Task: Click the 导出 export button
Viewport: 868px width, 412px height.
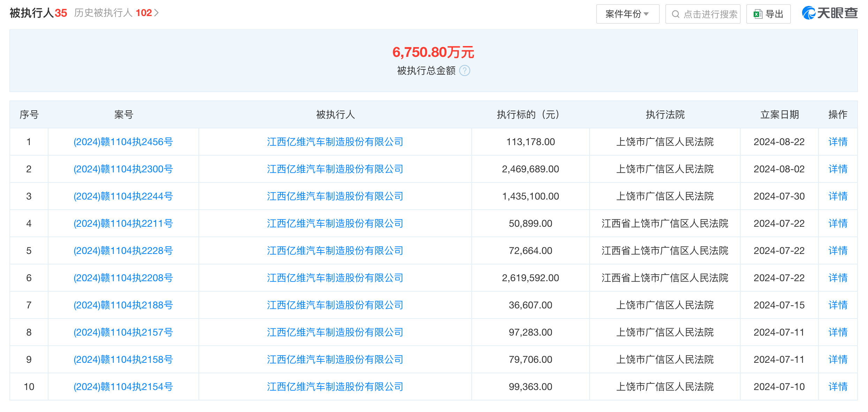Action: point(774,14)
